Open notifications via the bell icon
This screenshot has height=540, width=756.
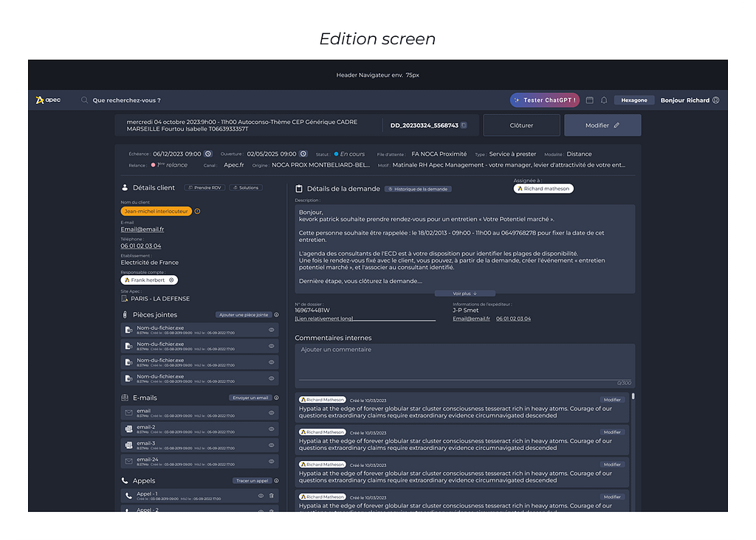click(604, 100)
